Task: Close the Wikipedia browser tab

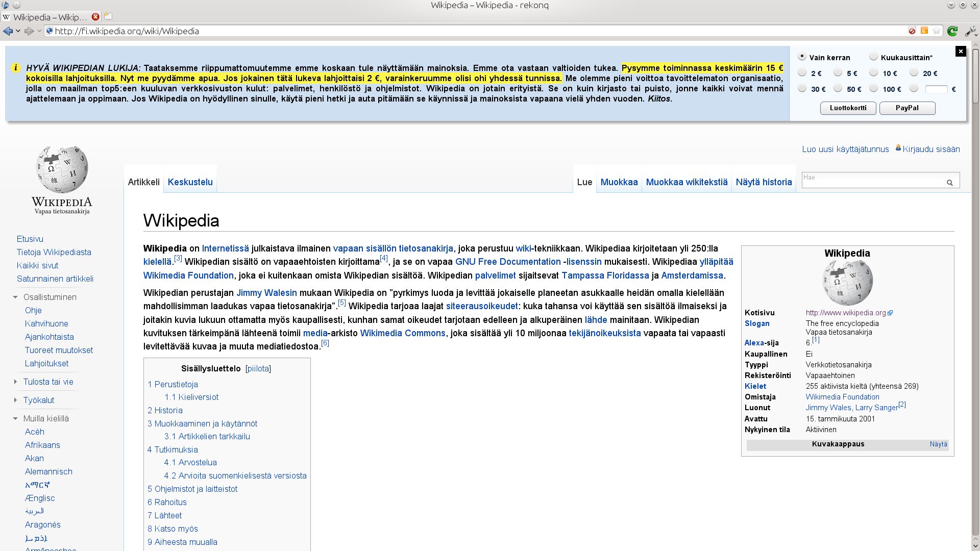Action: (x=95, y=17)
